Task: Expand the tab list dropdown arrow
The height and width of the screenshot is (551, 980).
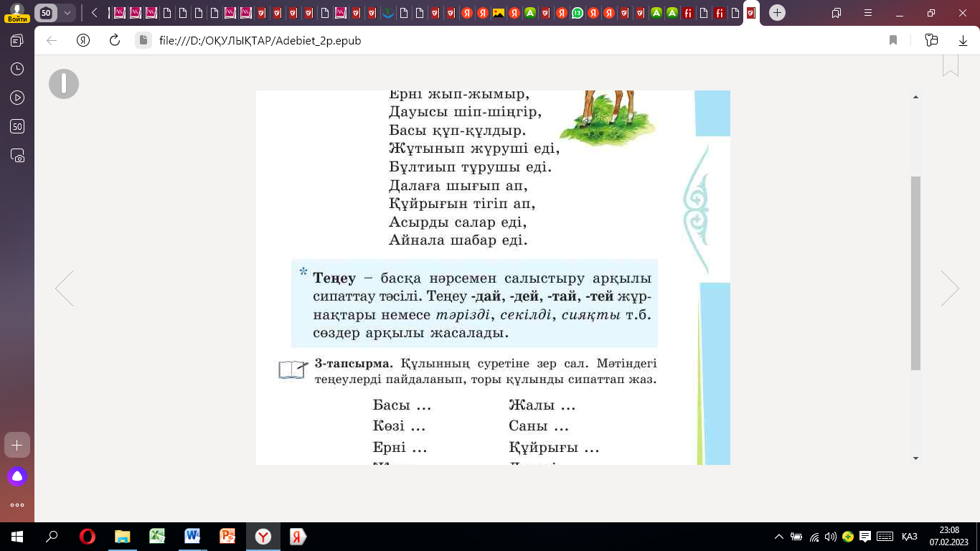Action: point(67,13)
